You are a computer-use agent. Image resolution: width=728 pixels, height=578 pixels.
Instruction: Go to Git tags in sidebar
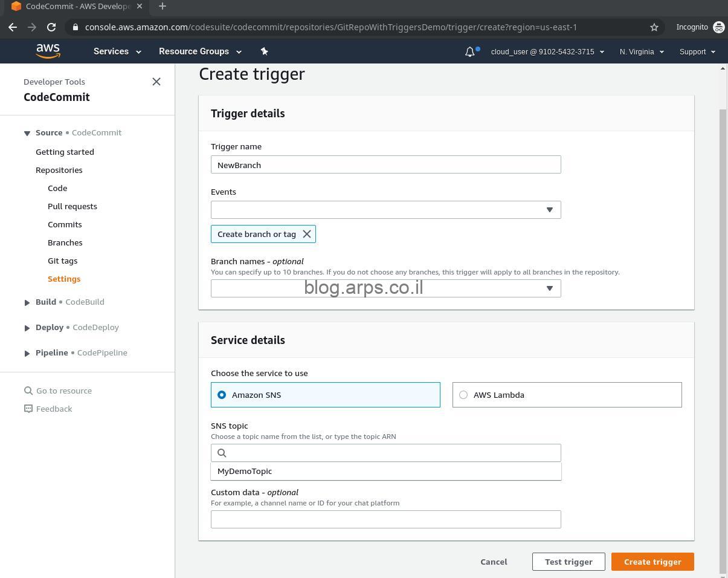tap(63, 261)
